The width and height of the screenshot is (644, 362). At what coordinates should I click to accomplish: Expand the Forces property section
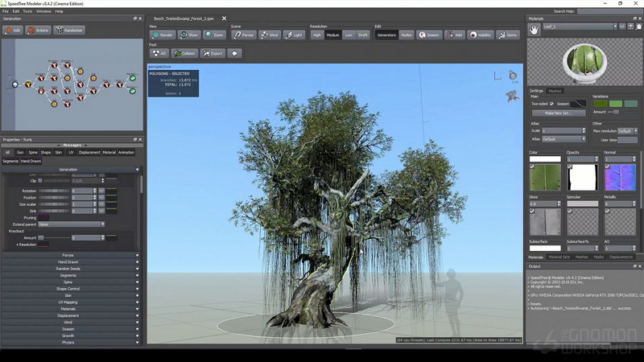[71, 255]
